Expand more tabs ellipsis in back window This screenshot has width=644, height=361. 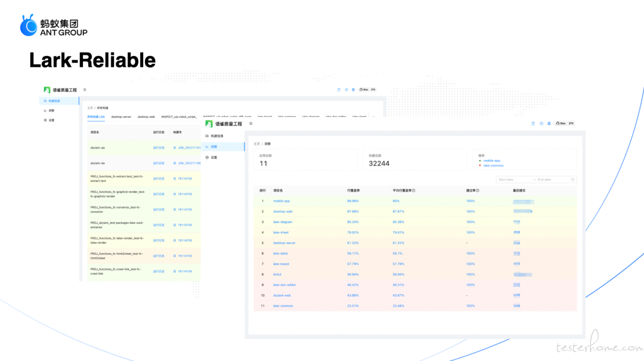click(x=374, y=117)
